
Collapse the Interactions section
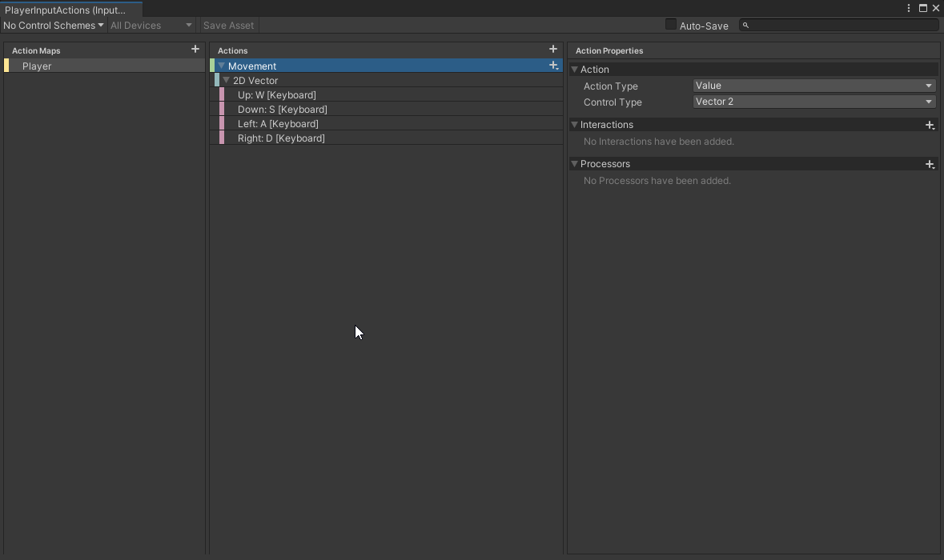(x=574, y=125)
